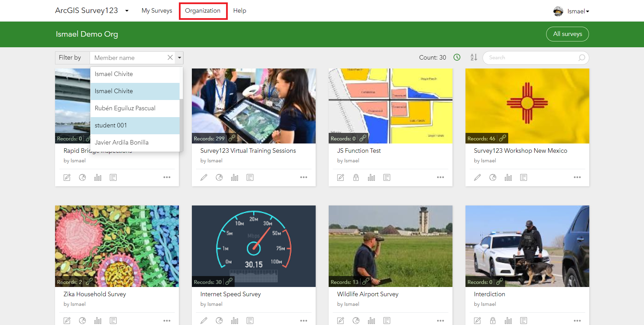This screenshot has height=325, width=644.
Task: Sort surveys alphabetically with the A-Z icon
Action: pos(474,58)
